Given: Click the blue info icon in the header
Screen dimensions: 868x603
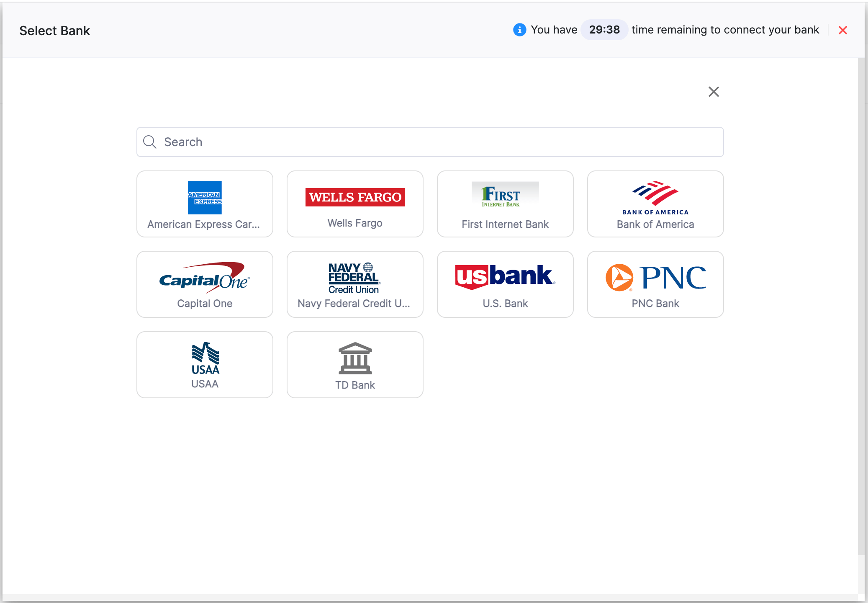Looking at the screenshot, I should click(519, 30).
